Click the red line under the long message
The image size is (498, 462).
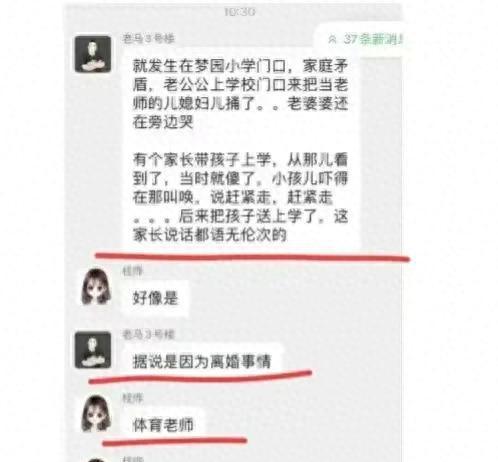(x=252, y=257)
